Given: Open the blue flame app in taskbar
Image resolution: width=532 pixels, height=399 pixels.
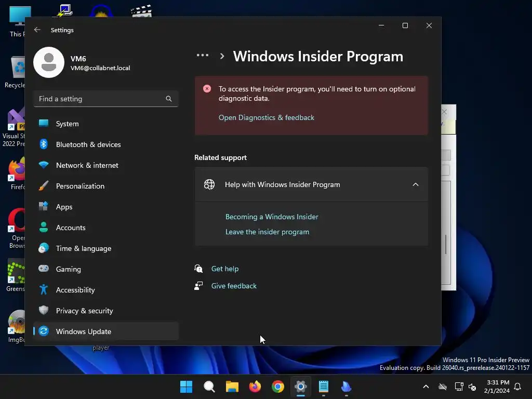Looking at the screenshot, I should [347, 387].
